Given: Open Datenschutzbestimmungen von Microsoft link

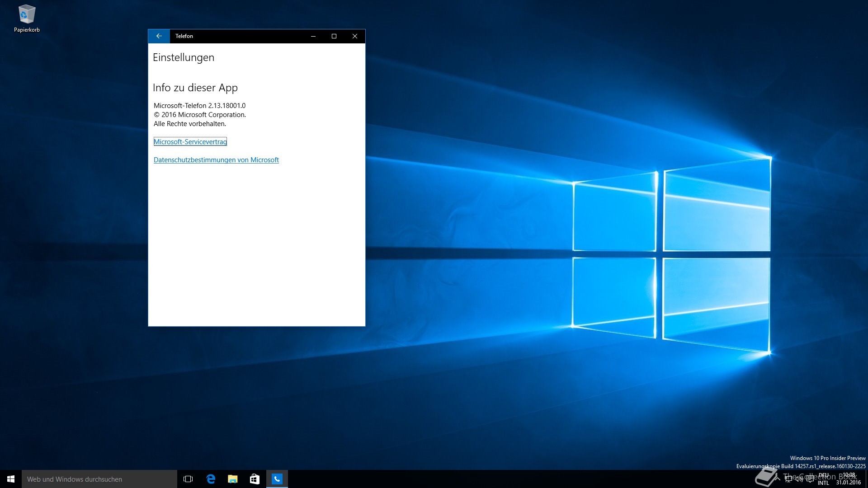Looking at the screenshot, I should 216,160.
